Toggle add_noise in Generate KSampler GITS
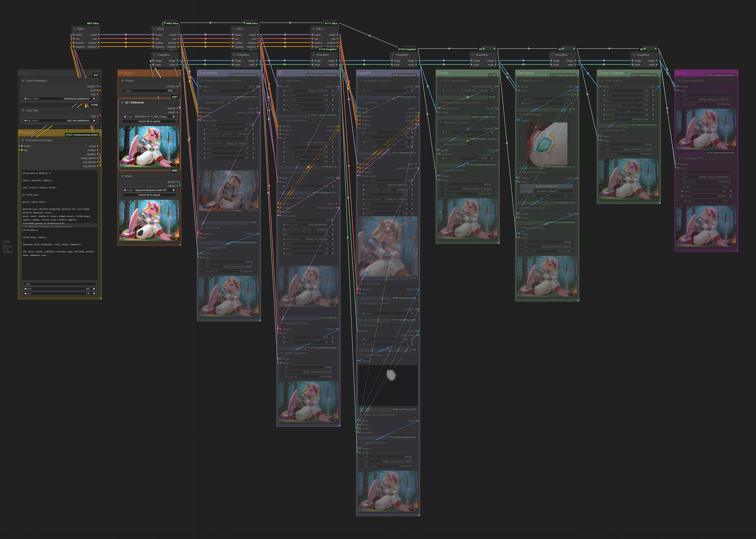The image size is (756, 539). (229, 125)
